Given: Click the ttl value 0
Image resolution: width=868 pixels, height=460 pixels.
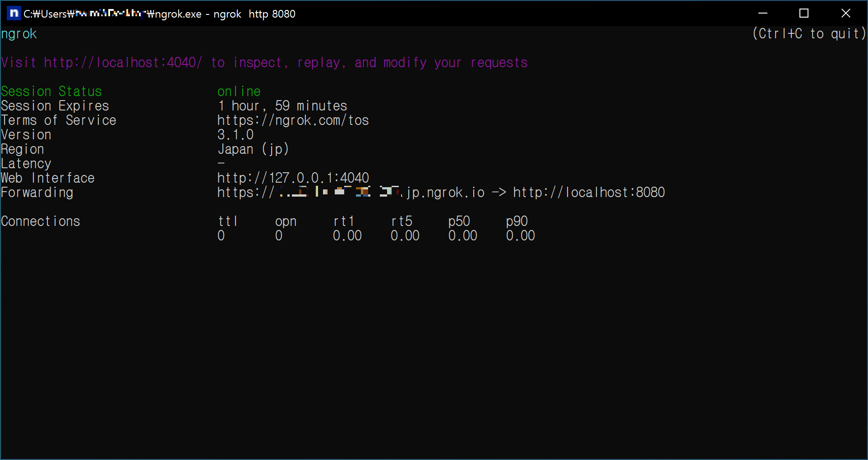Looking at the screenshot, I should [x=221, y=236].
